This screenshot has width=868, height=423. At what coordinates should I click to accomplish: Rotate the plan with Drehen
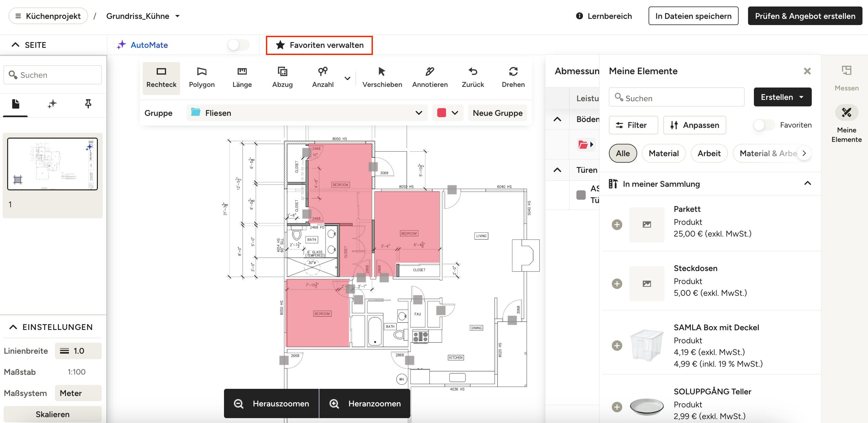click(513, 78)
